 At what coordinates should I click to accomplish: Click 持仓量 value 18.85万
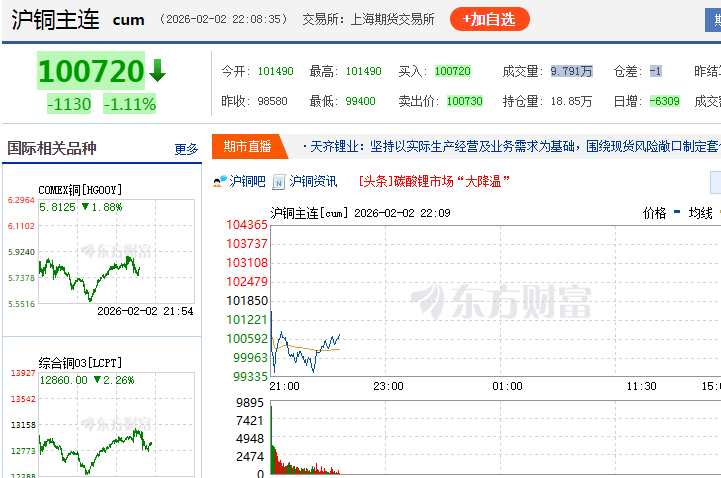pos(572,101)
